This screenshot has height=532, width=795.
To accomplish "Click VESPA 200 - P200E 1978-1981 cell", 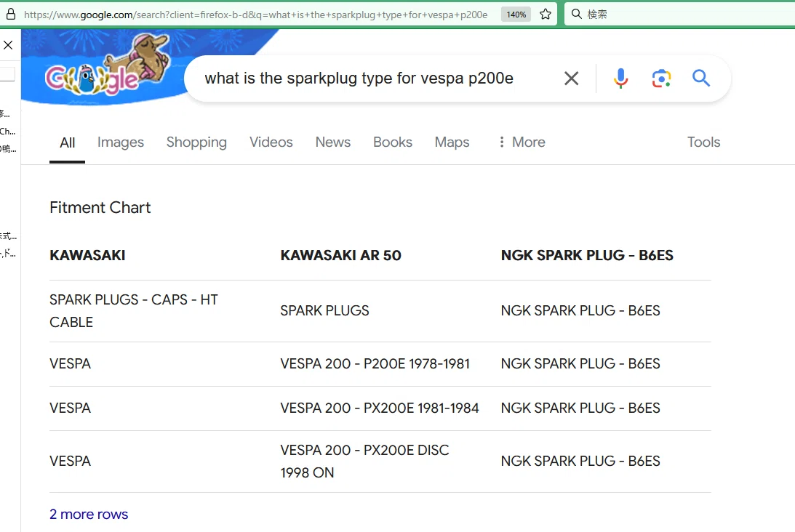I will click(x=375, y=364).
